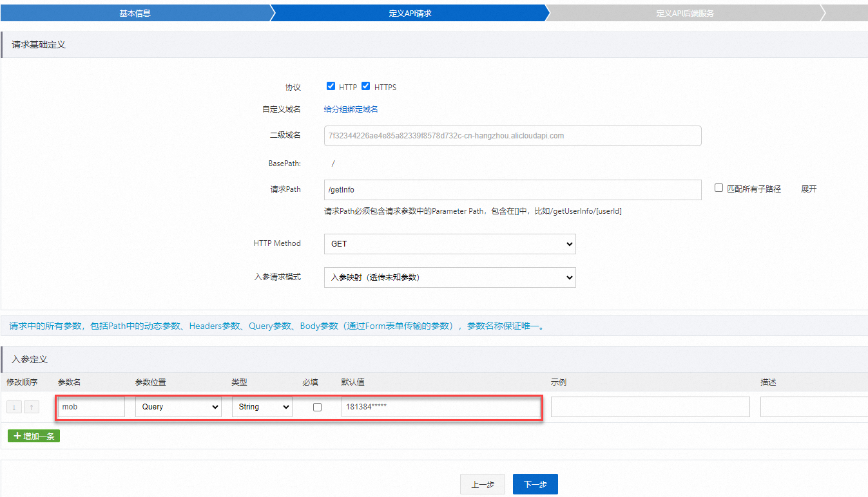Toggle the HTTPS protocol checkbox

click(x=366, y=86)
